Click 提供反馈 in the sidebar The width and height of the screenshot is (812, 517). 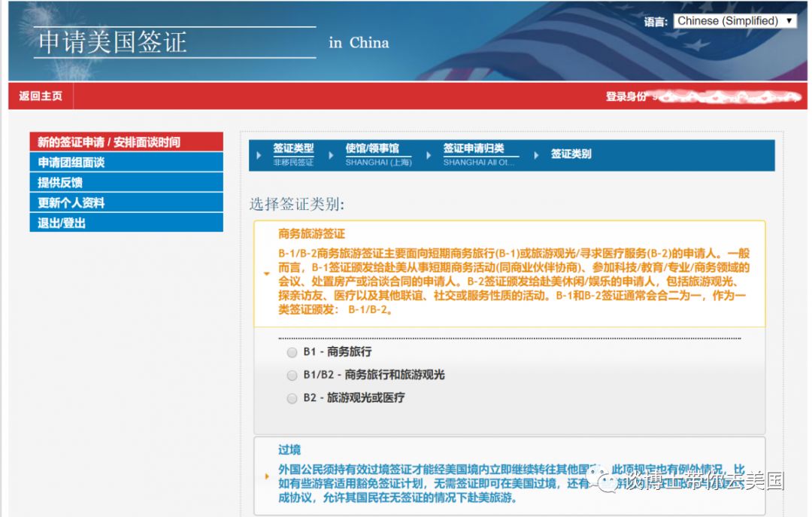click(x=126, y=182)
